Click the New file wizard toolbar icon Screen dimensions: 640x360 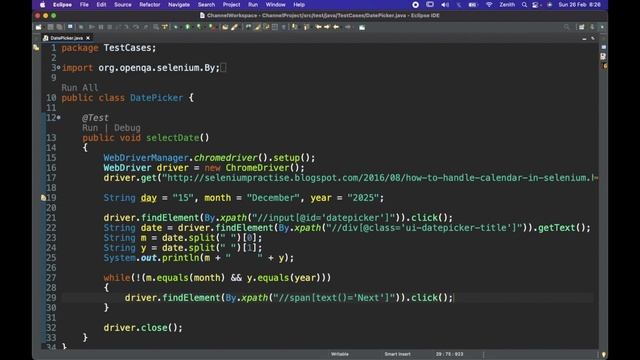coord(38,27)
